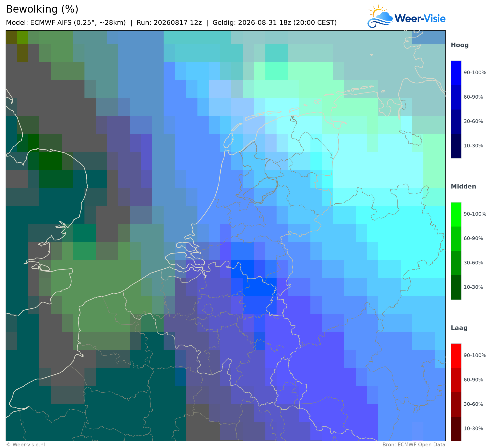Viewport: 486px width, 448px height.
Task: Click the Midden legend heading
Action: 463,187
